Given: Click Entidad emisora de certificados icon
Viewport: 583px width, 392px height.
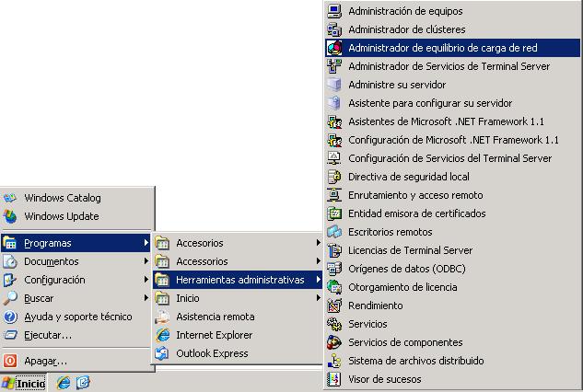Looking at the screenshot, I should 334,213.
